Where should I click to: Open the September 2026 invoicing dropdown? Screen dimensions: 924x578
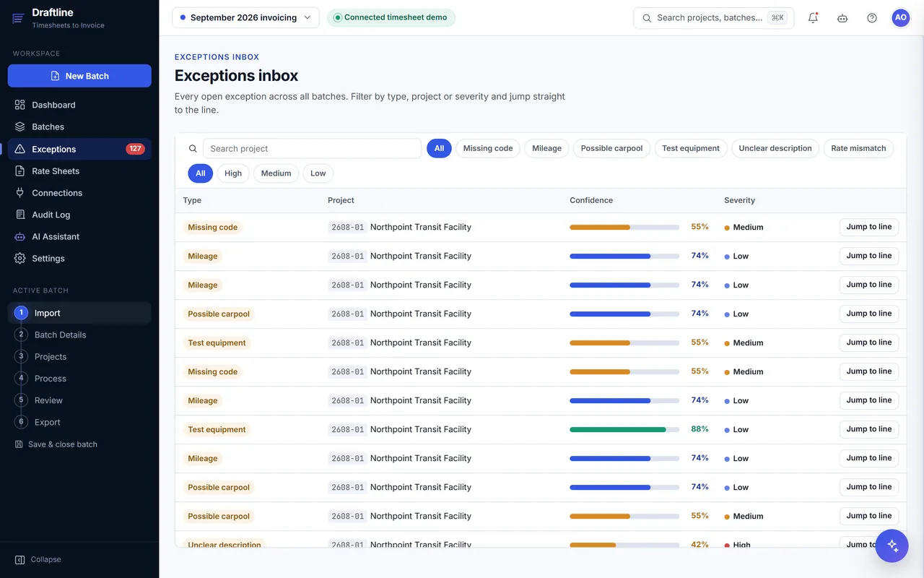245,18
